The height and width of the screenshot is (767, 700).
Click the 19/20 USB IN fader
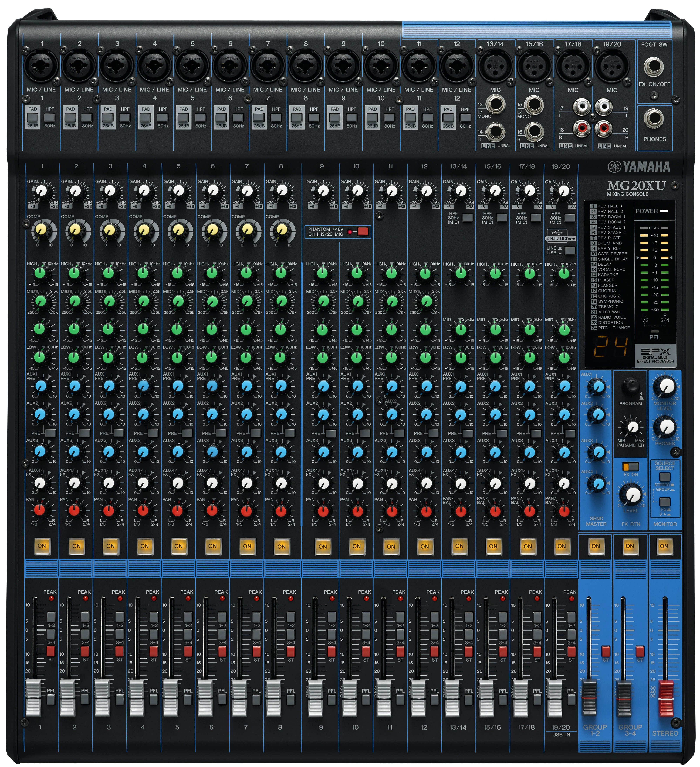click(x=555, y=698)
